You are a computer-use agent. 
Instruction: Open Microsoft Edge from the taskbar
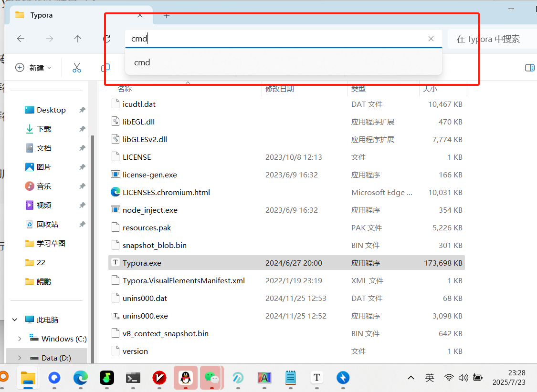point(81,378)
